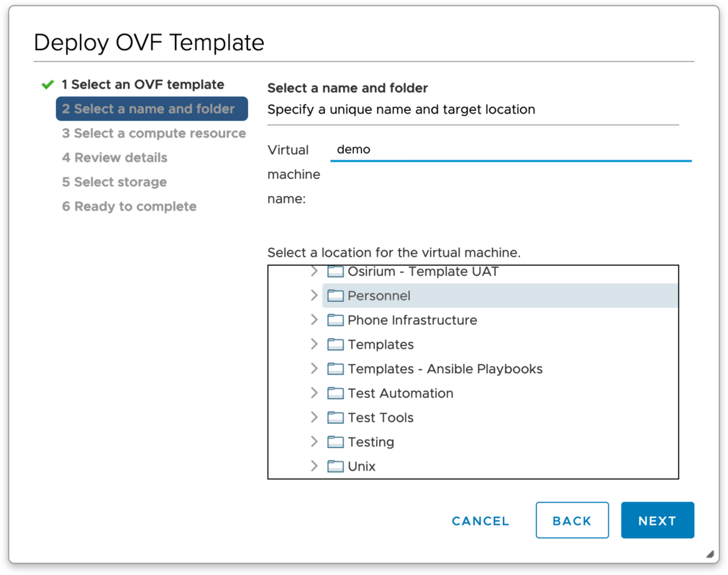Image resolution: width=728 pixels, height=575 pixels.
Task: Click the green checkmark beside step 1
Action: click(47, 85)
